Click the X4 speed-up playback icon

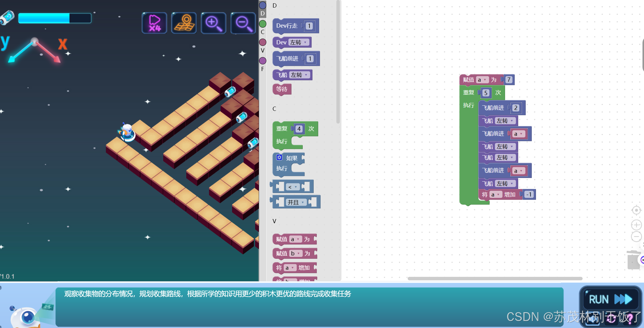click(154, 23)
